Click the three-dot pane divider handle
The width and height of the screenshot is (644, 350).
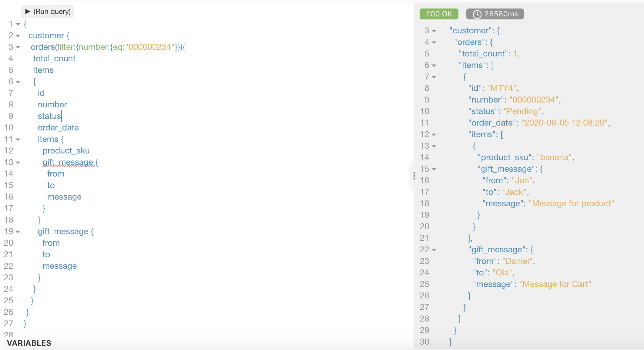[414, 176]
